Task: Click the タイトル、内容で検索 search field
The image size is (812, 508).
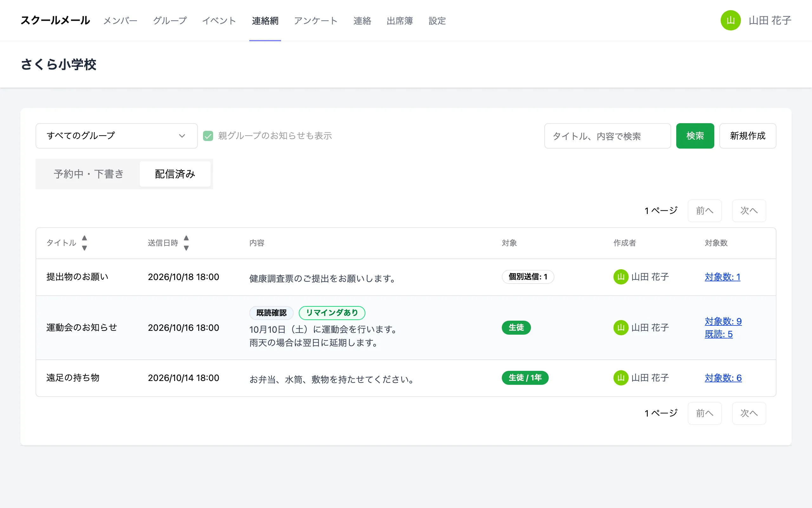Action: (x=607, y=136)
